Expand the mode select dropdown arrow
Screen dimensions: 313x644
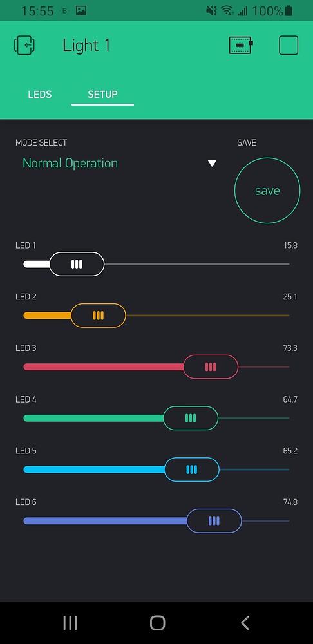212,163
